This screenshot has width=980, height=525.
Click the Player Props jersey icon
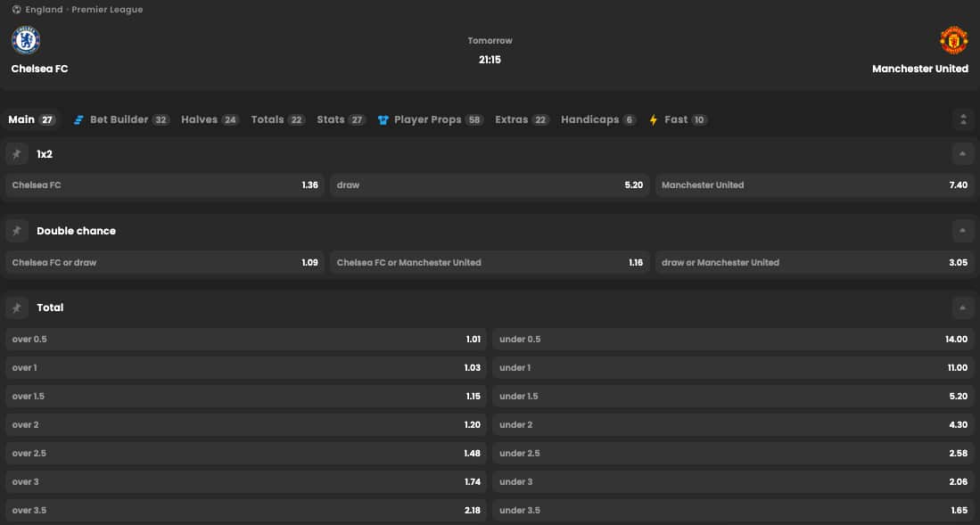click(383, 119)
